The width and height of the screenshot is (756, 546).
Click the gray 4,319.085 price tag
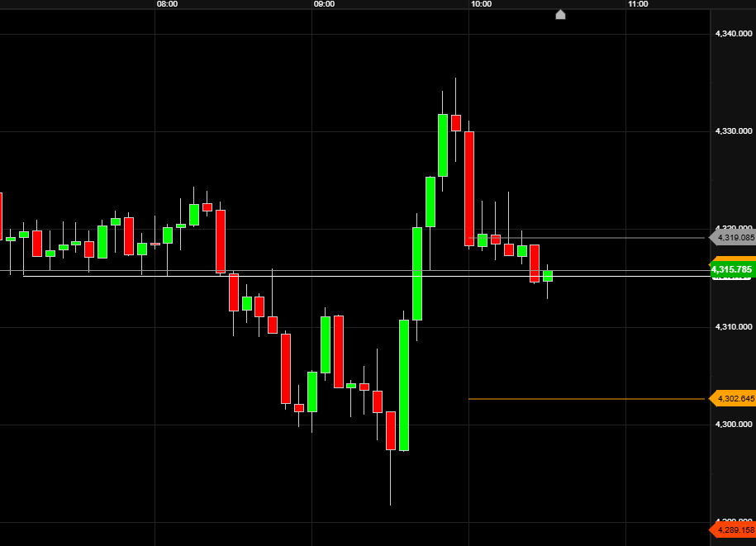732,238
